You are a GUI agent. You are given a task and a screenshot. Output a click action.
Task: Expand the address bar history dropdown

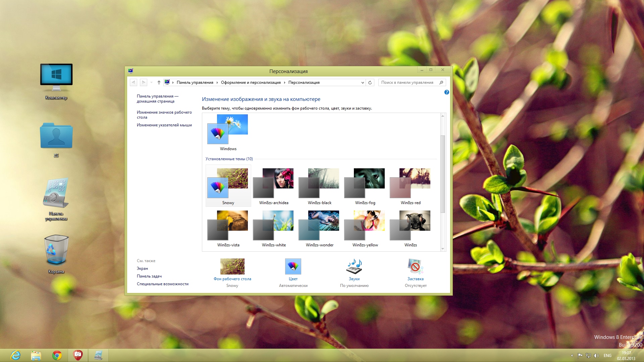point(363,82)
